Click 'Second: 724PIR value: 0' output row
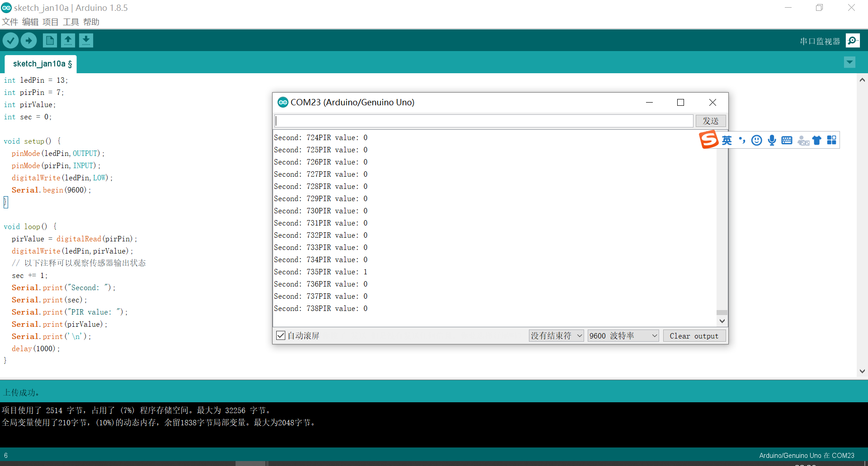Image resolution: width=868 pixels, height=466 pixels. 321,137
